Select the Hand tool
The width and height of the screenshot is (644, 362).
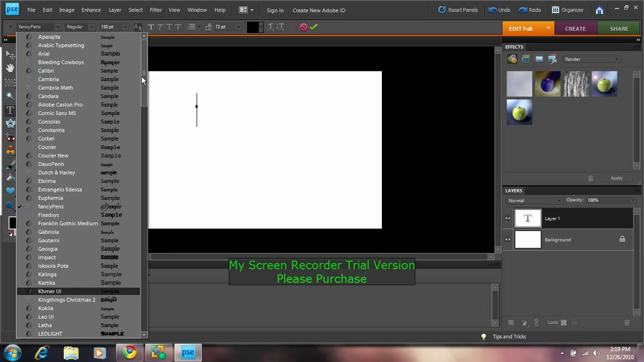click(x=10, y=68)
